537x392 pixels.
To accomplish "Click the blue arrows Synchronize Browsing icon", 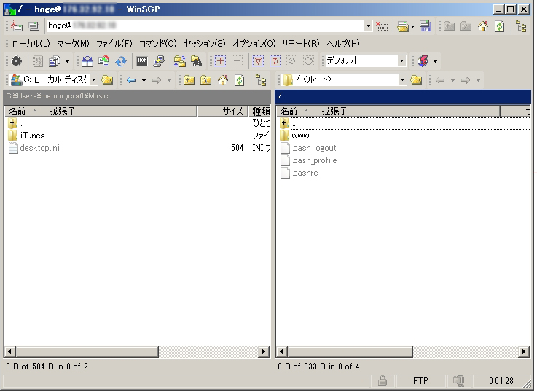I will (x=120, y=61).
